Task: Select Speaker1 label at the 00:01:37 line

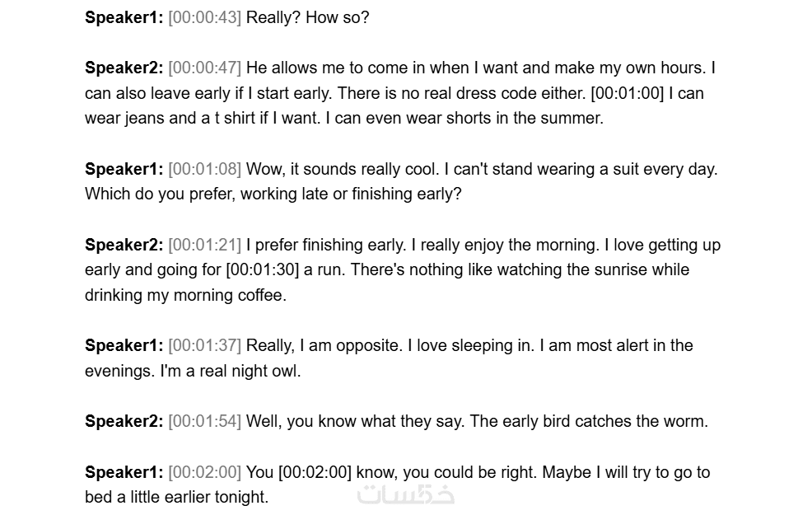Action: (x=124, y=345)
